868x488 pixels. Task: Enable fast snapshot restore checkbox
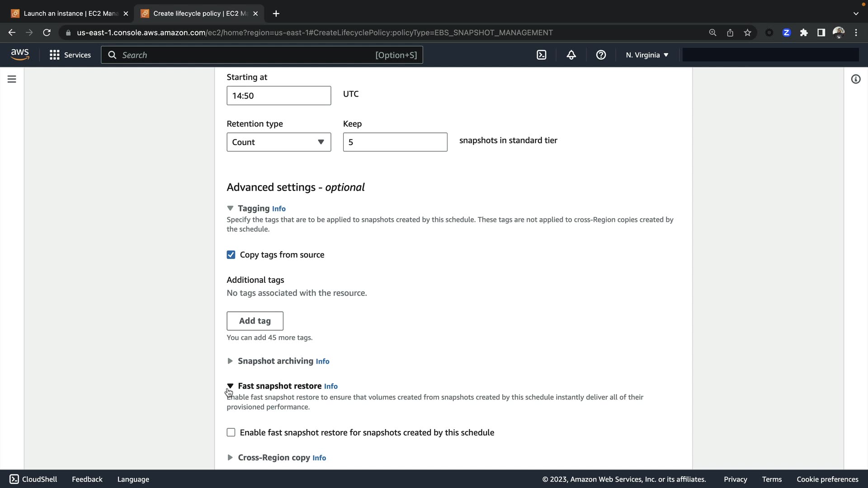[x=231, y=432]
